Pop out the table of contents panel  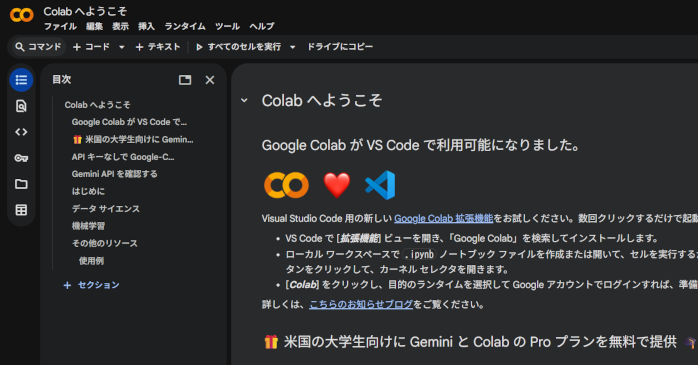185,80
